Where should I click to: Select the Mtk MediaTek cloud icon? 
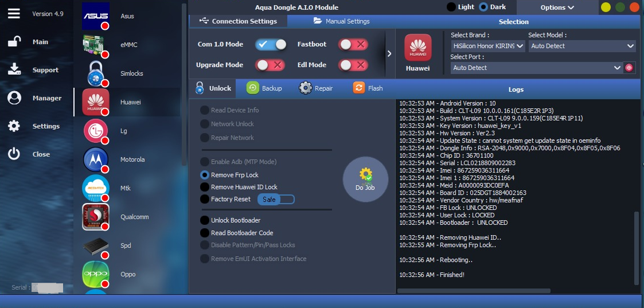[x=96, y=188]
